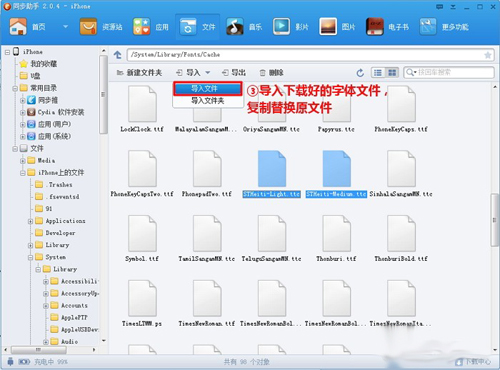Screen dimensions: 500x370
Task: Open 更多功能 more functions tools
Action: click(428, 27)
